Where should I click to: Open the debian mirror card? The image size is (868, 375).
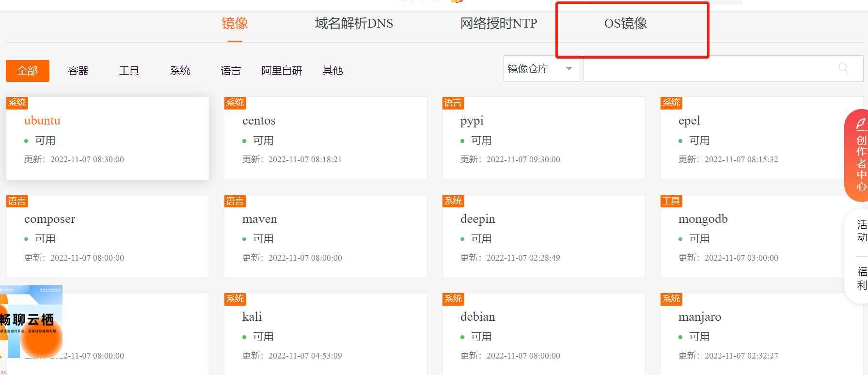[x=544, y=334]
